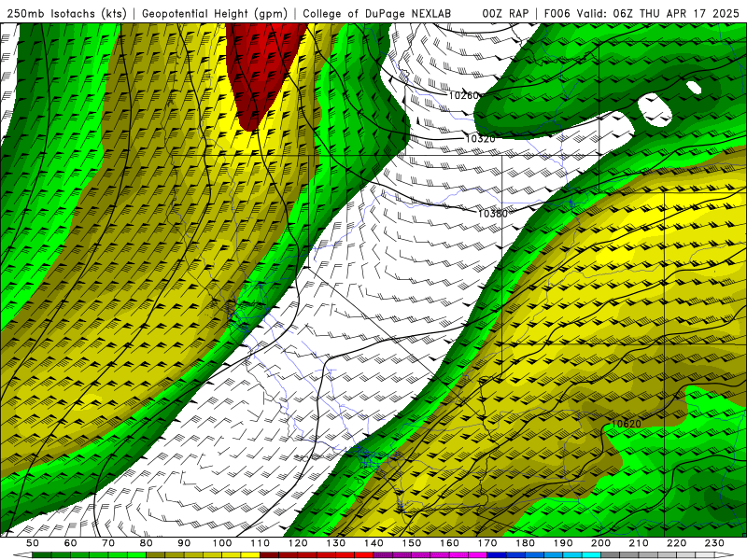Click the 150 value on the color scale
747x560 pixels.
(412, 543)
